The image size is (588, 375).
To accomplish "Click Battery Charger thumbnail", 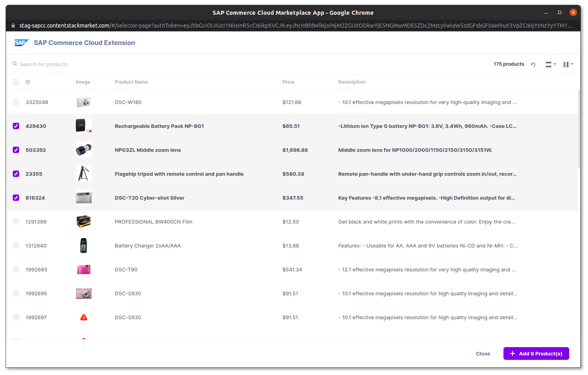I will pos(84,245).
